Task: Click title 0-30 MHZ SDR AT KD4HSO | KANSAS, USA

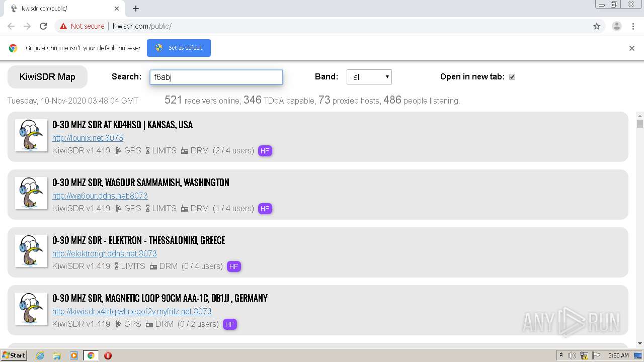Action: tap(122, 125)
